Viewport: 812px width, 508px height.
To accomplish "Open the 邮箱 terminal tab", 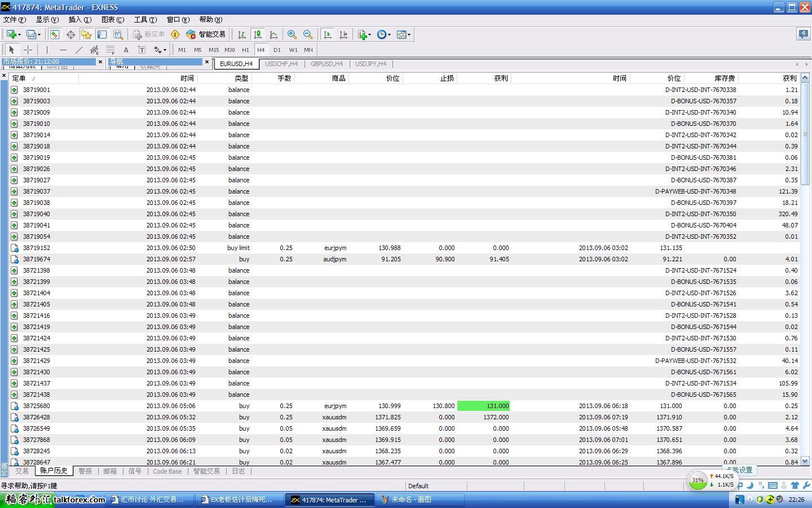I will coord(110,471).
